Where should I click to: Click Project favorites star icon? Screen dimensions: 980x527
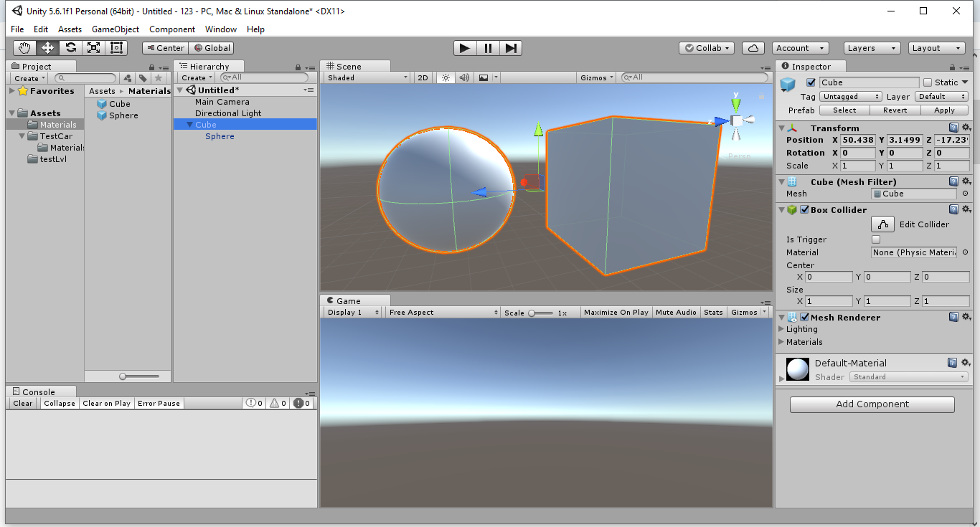coord(158,78)
